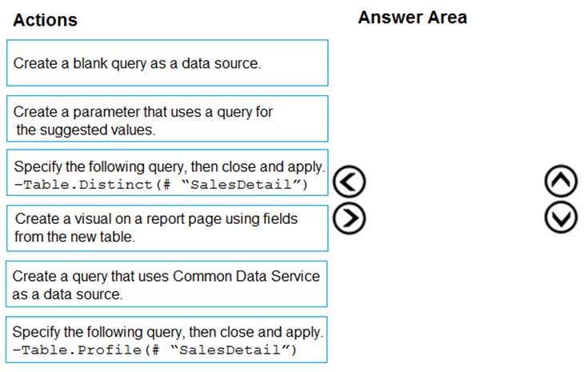
Task: Click the Actions heading
Action: 46,20
